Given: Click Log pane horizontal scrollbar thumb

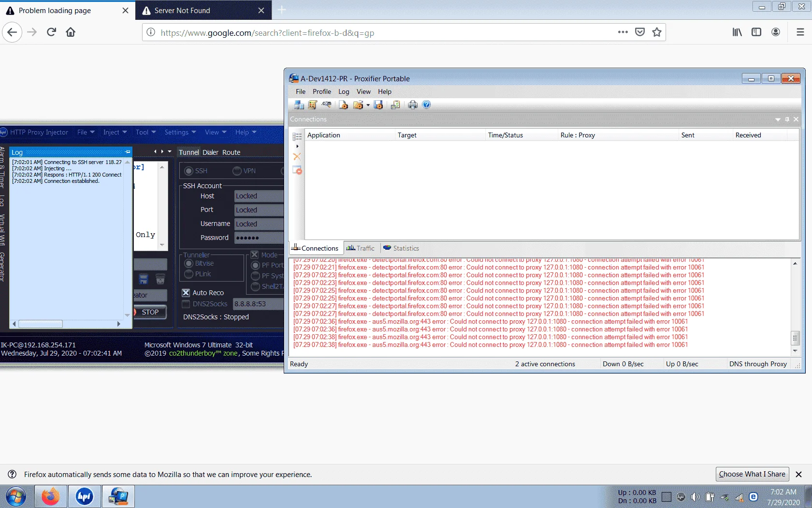Looking at the screenshot, I should [x=41, y=324].
